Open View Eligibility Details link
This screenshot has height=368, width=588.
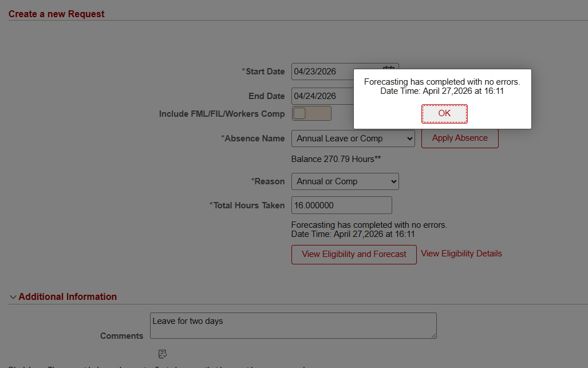tap(461, 254)
